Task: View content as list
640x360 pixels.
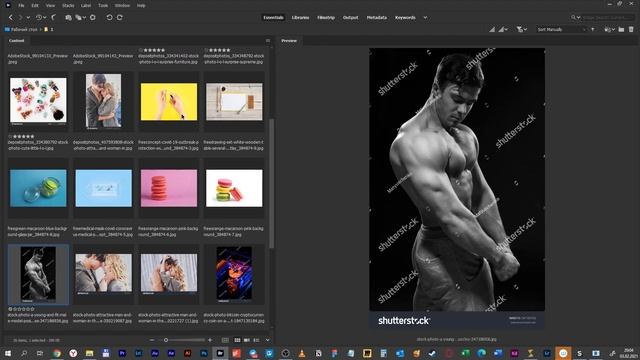Action: coord(256,340)
